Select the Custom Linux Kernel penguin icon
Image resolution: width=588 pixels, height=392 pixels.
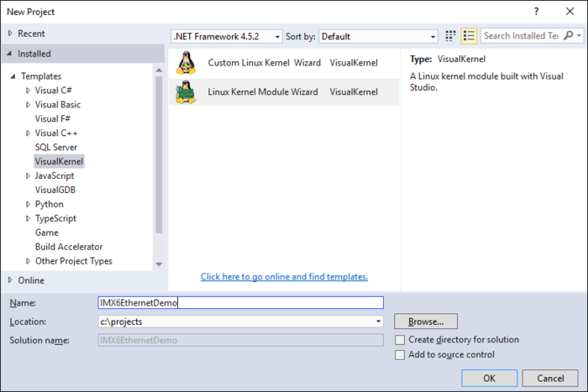pos(186,63)
